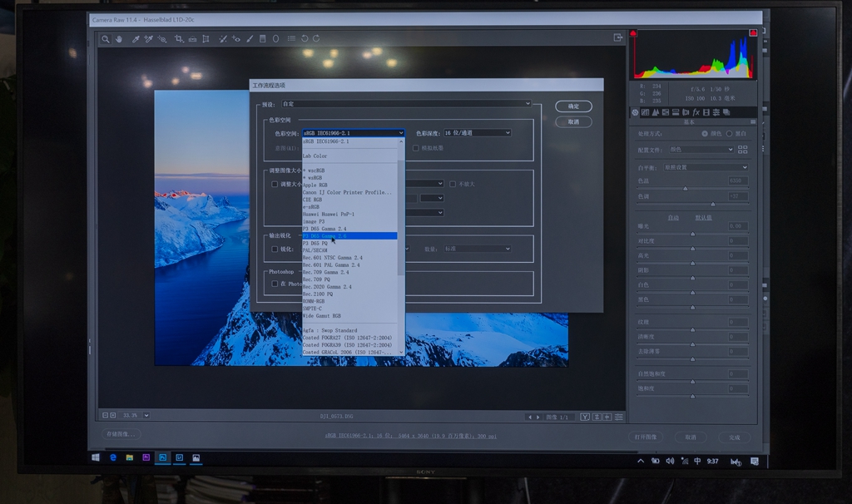Click the 完成 button
Viewport: 852px width, 504px height.
734,437
